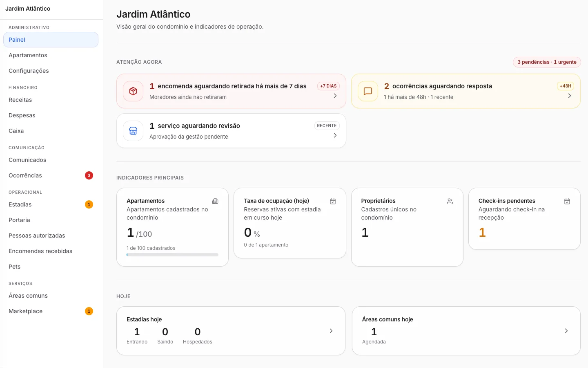Open Caixa menu item

pos(51,131)
